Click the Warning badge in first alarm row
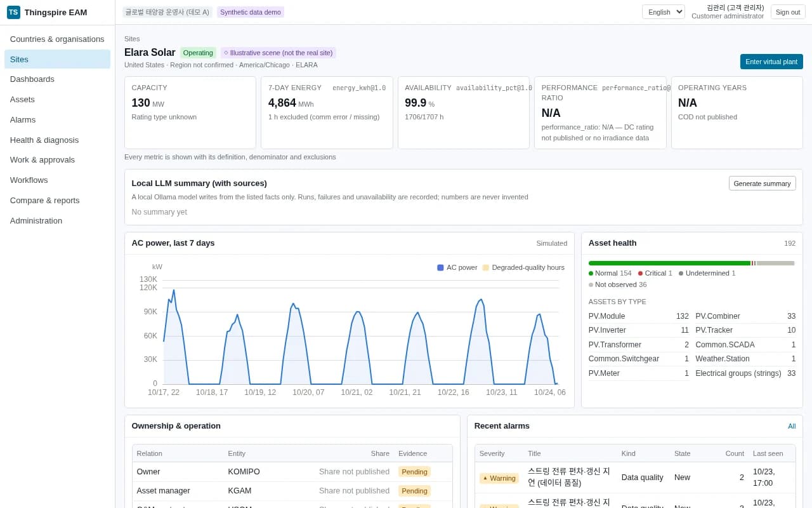812x508 pixels. click(499, 478)
